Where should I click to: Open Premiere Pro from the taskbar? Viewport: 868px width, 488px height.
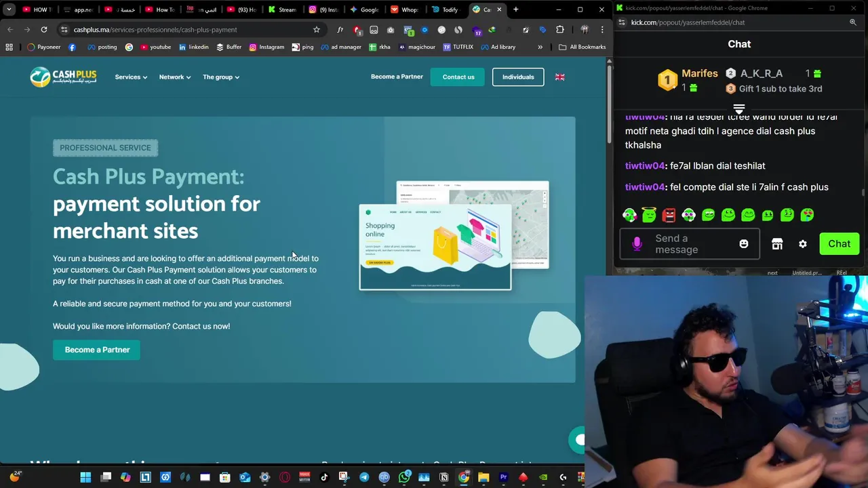pos(503,477)
